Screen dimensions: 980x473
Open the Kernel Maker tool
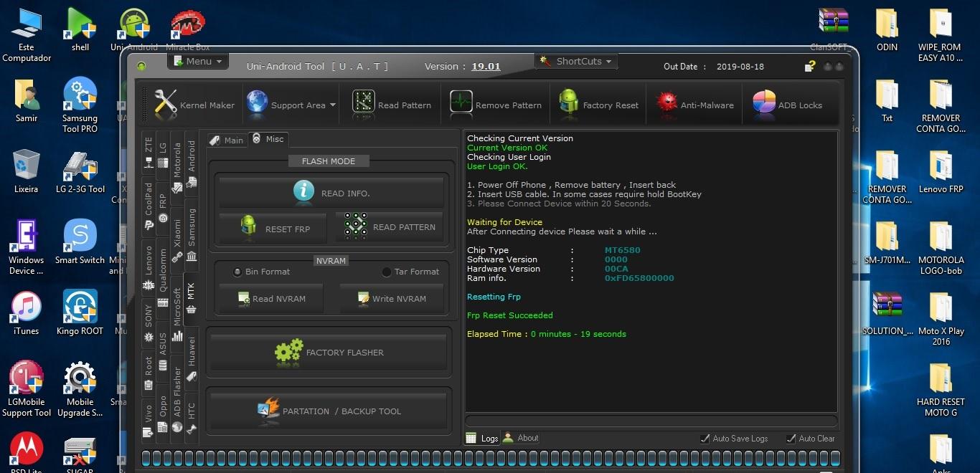(194, 105)
